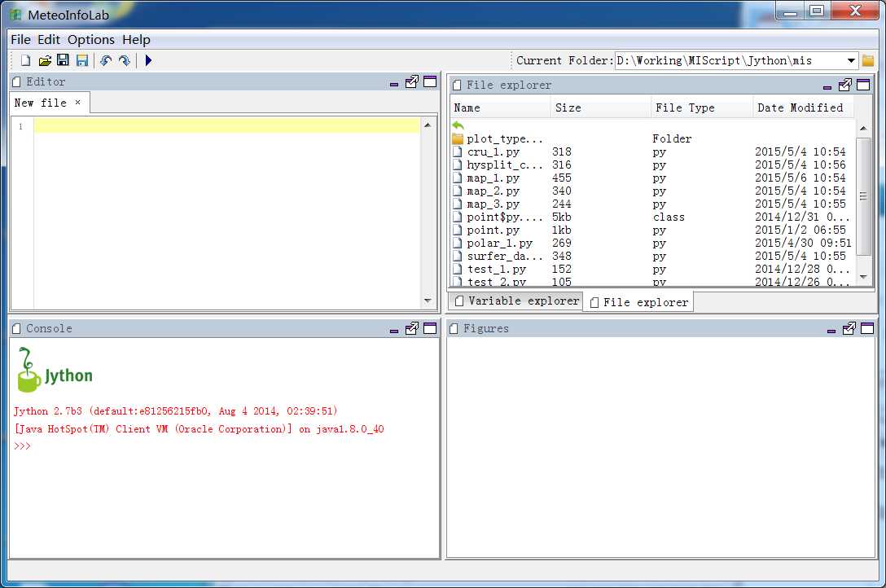Sort files by File Type column header
The height and width of the screenshot is (588, 886).
click(702, 108)
